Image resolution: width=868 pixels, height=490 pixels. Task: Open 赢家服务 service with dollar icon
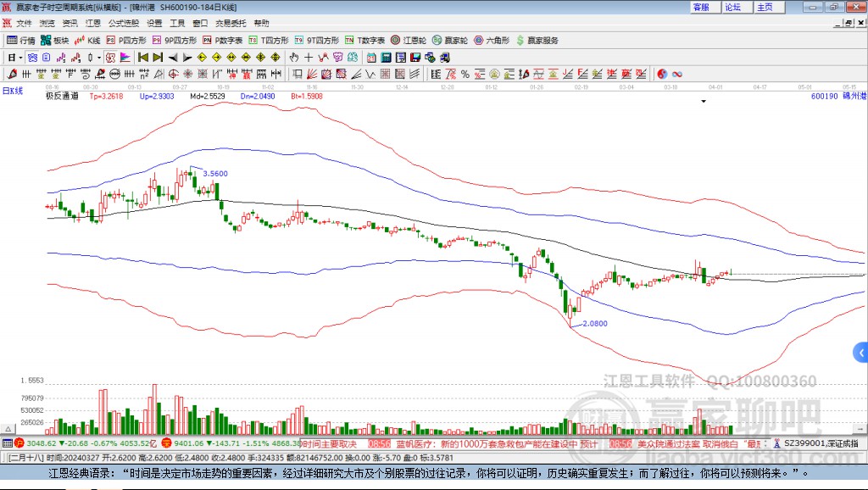(x=537, y=41)
